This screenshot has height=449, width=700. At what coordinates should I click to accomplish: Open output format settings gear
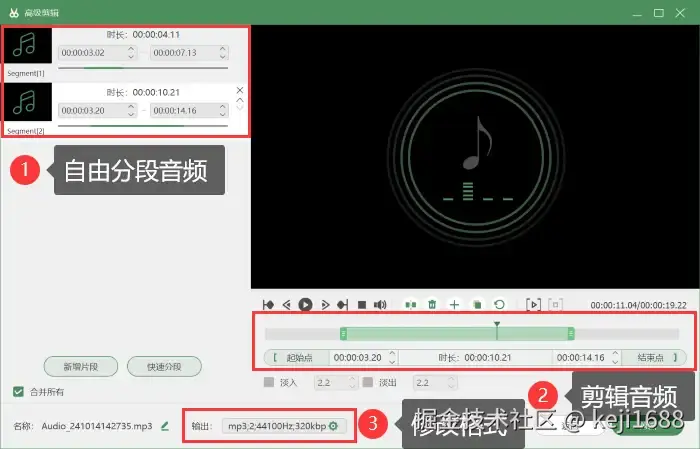[333, 426]
